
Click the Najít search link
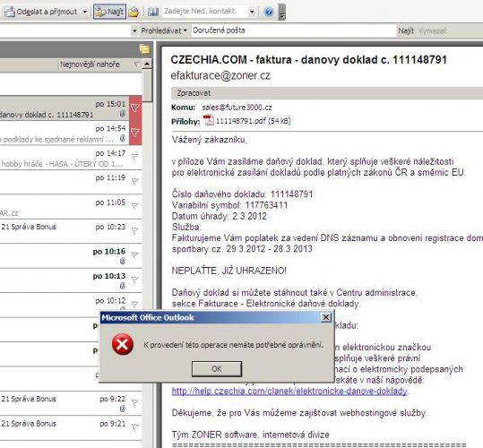(x=406, y=30)
